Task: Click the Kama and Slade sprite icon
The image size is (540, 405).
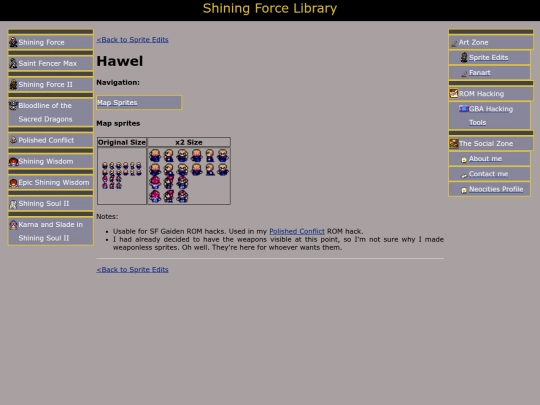Action: tap(13, 225)
